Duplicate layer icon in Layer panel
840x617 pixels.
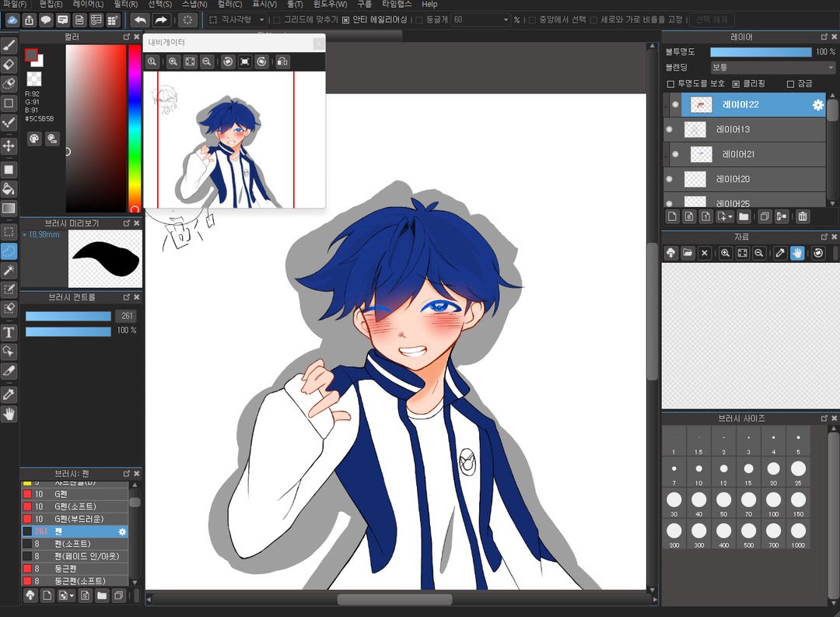(x=765, y=216)
